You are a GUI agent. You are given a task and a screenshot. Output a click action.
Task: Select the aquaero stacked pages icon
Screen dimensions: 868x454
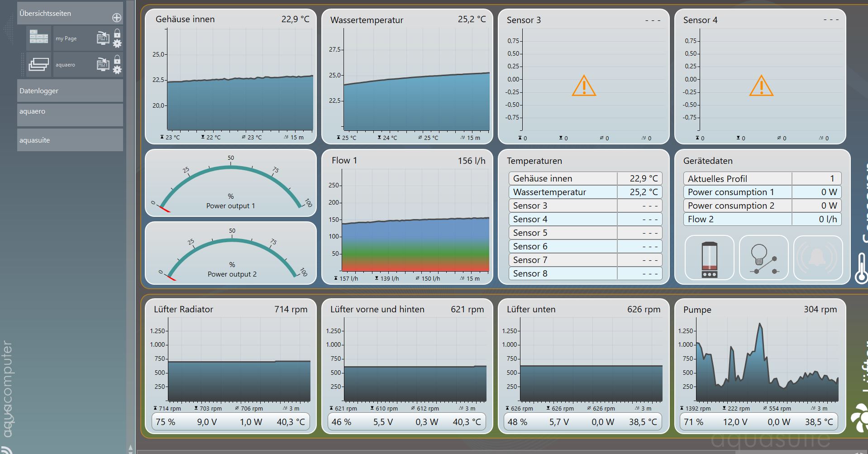39,64
